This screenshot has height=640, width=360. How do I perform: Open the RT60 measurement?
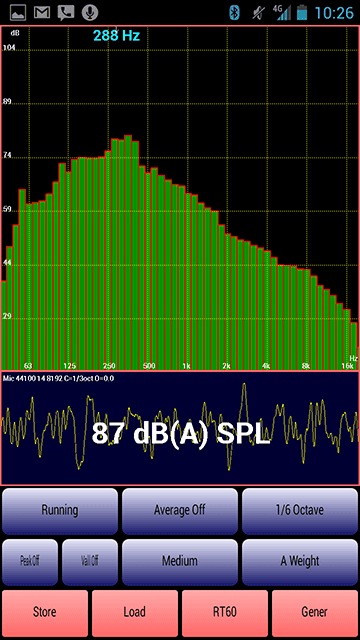coord(225,613)
